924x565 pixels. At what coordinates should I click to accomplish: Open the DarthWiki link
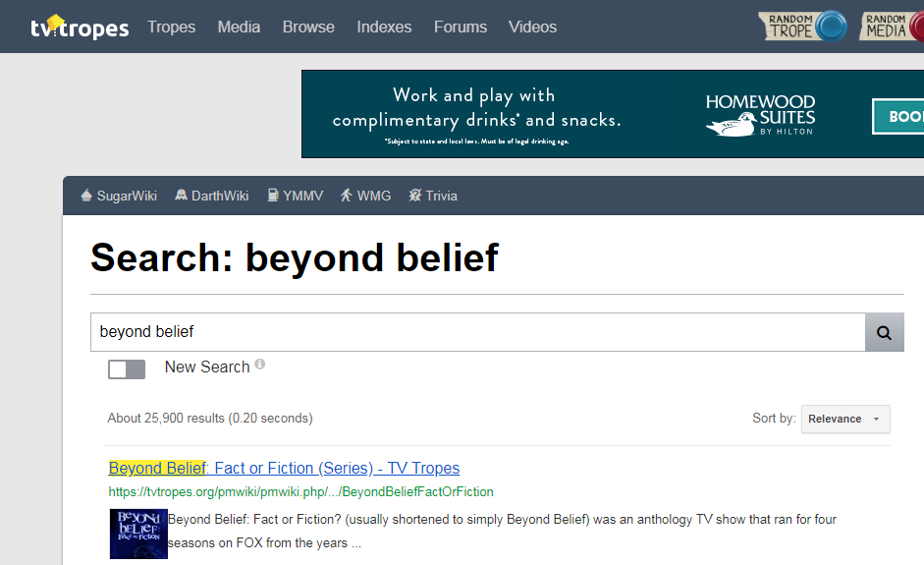220,196
